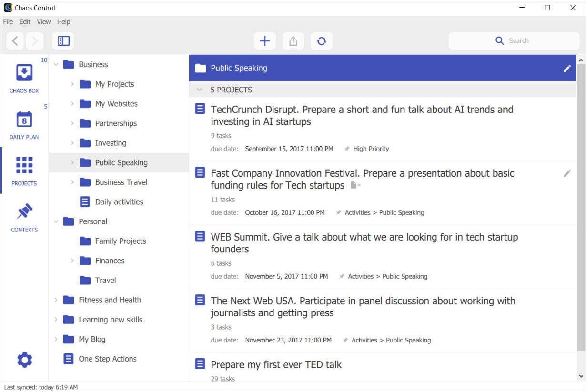Viewport: 586px width, 392px height.
Task: Click the TED talk project document icon
Action: [200, 364]
